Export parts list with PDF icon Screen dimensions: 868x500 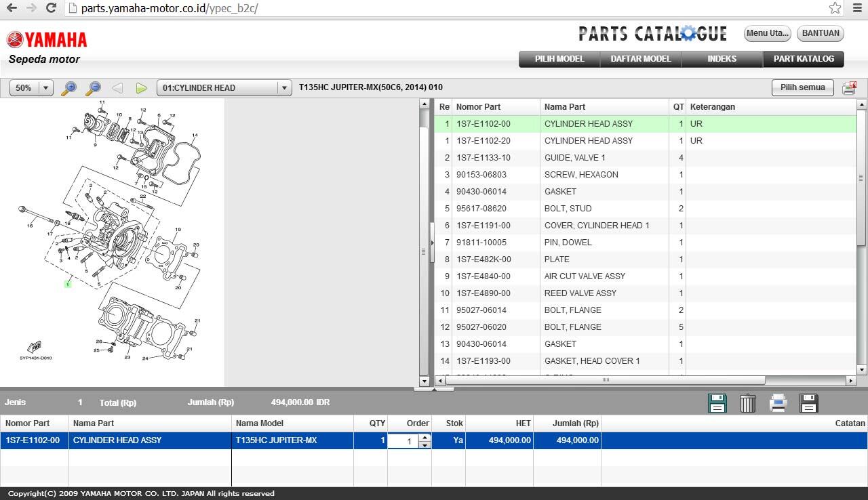[849, 88]
